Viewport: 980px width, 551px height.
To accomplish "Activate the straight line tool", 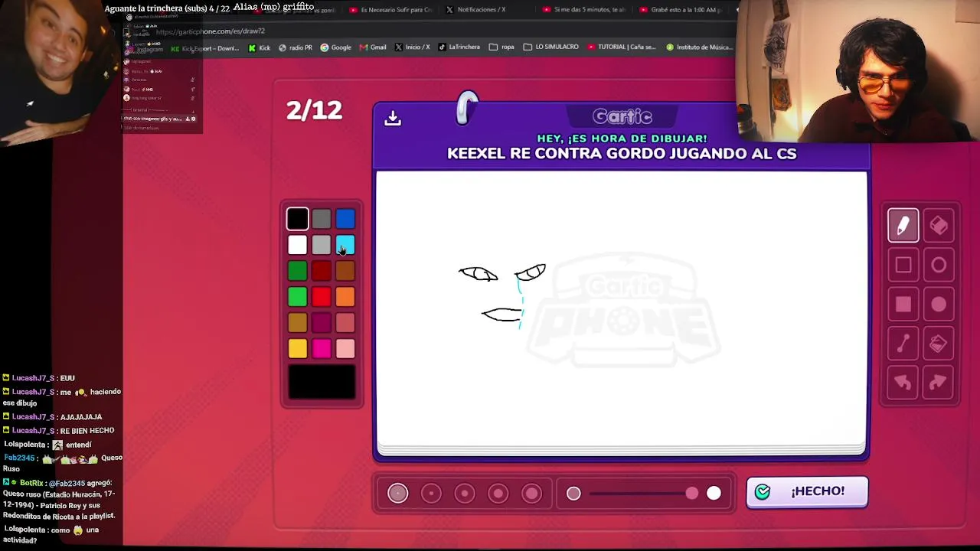I will (903, 344).
